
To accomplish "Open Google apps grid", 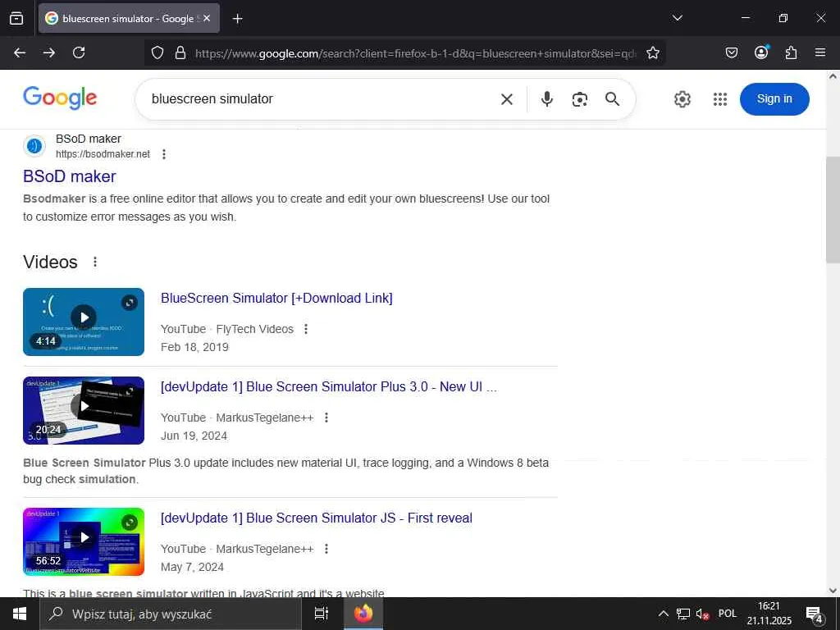I will [x=720, y=99].
